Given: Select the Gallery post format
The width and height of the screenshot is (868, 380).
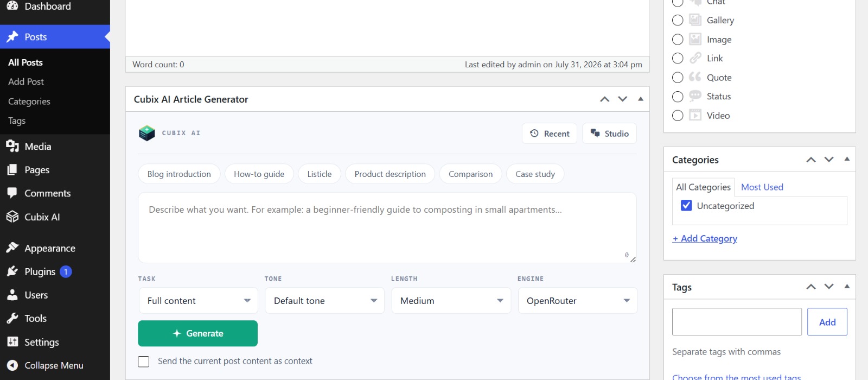Looking at the screenshot, I should click(x=678, y=20).
